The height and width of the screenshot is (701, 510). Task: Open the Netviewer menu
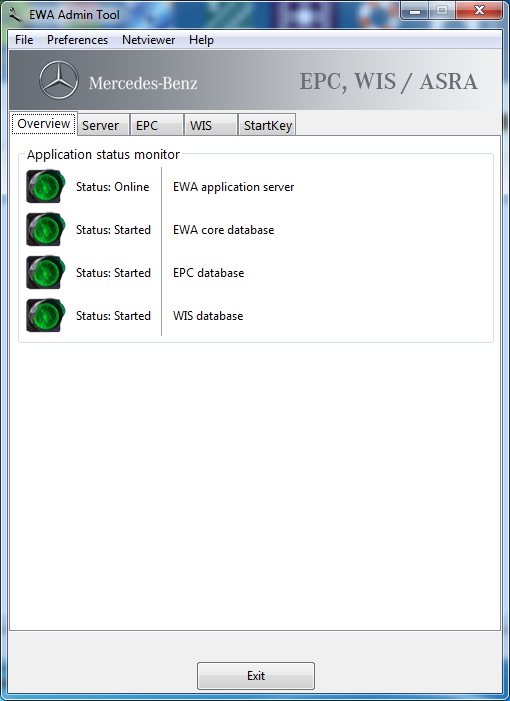(148, 40)
